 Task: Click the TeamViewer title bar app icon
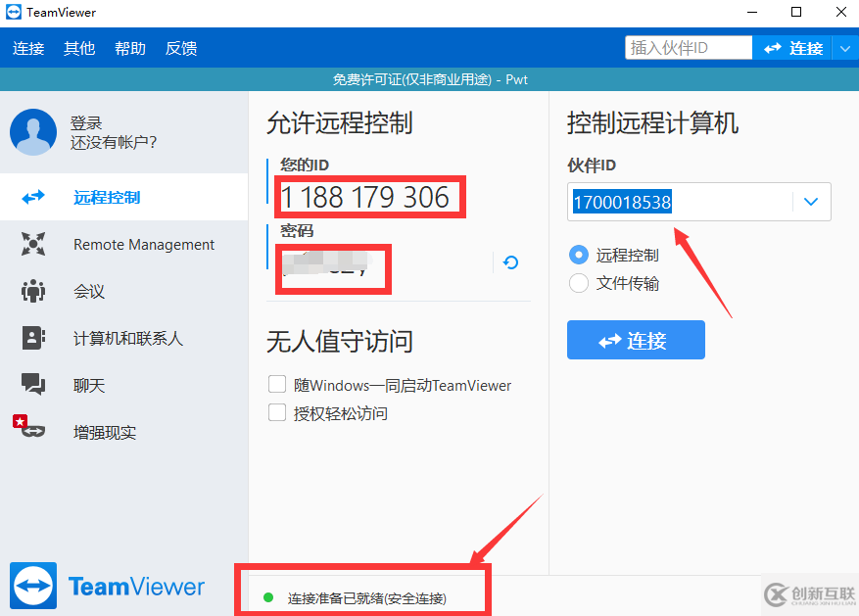click(13, 12)
